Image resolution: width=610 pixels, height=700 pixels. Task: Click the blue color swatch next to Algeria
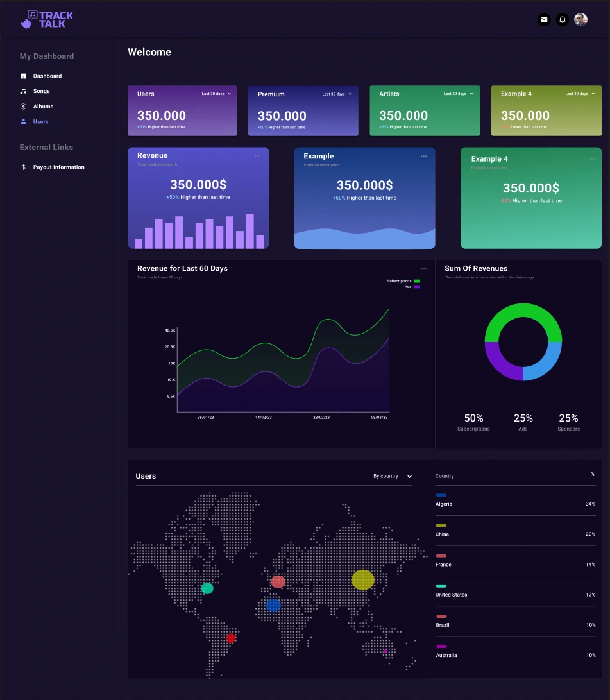[440, 495]
